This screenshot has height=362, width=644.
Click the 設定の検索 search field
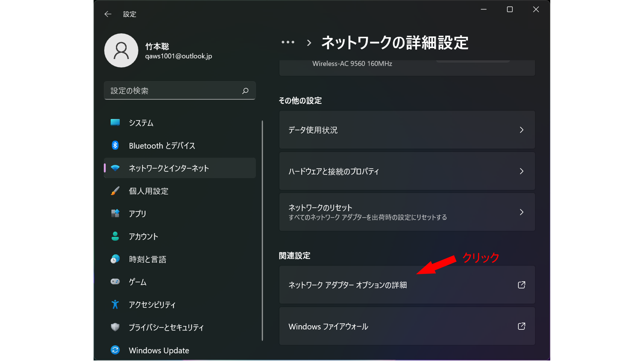pyautogui.click(x=173, y=91)
